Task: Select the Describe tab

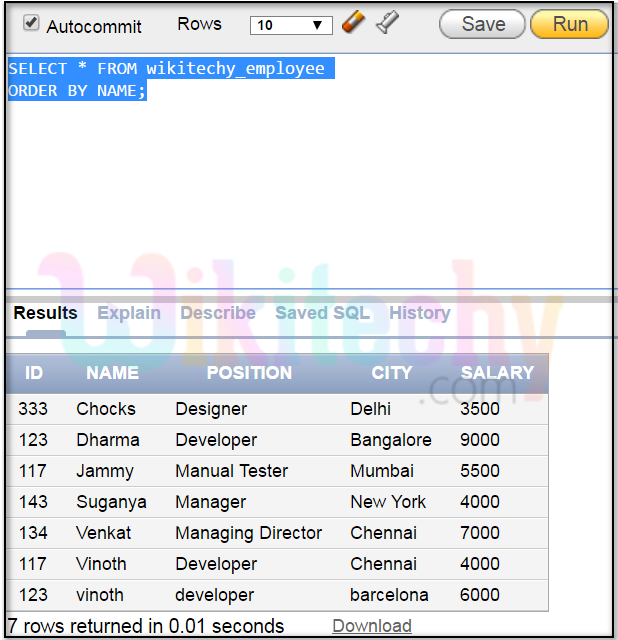Action: pyautogui.click(x=217, y=313)
